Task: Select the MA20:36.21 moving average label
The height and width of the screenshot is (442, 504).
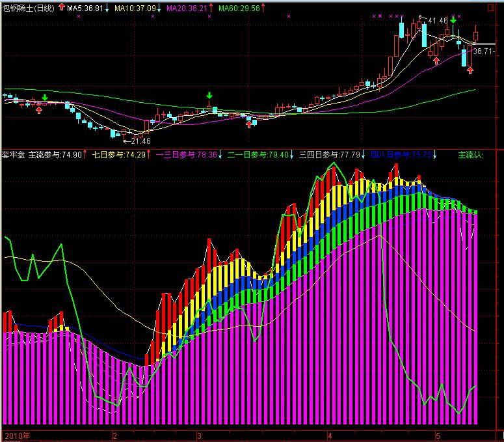Action: 187,8
